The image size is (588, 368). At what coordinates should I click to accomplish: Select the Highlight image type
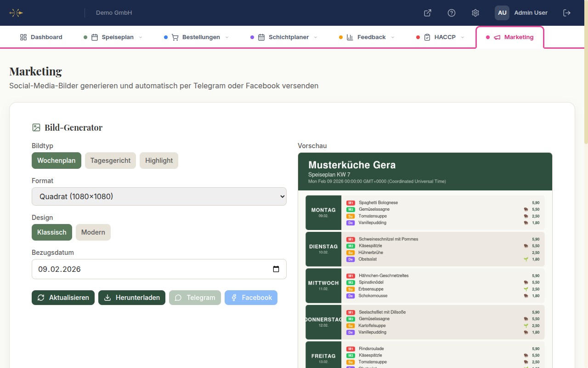(x=159, y=161)
